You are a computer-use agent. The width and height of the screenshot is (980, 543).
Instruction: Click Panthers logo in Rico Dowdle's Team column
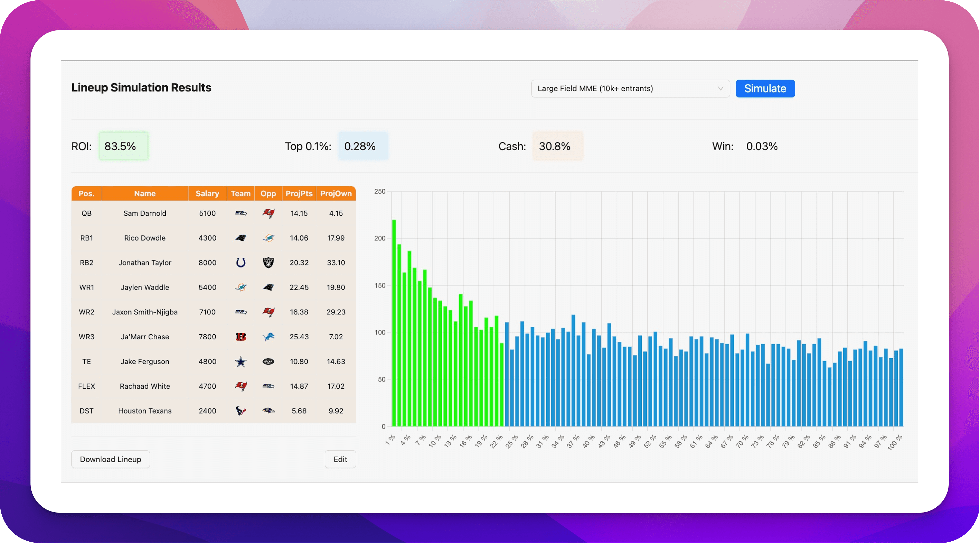[x=241, y=238]
